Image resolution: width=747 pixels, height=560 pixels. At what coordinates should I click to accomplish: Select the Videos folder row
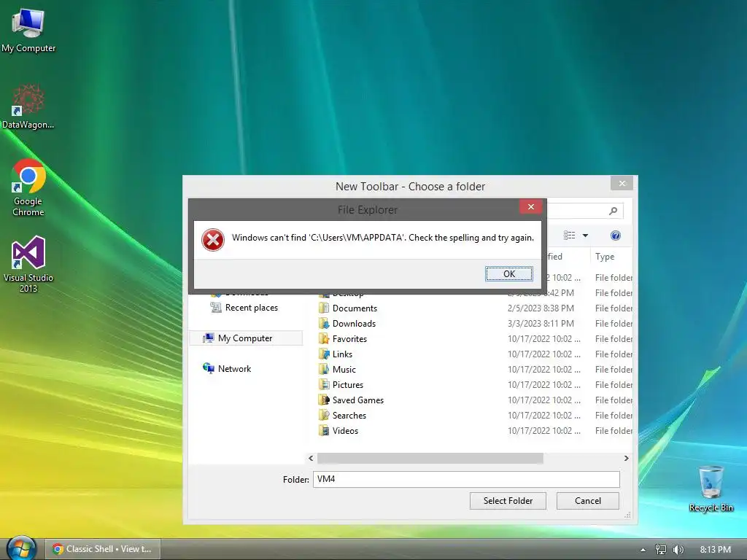475,430
